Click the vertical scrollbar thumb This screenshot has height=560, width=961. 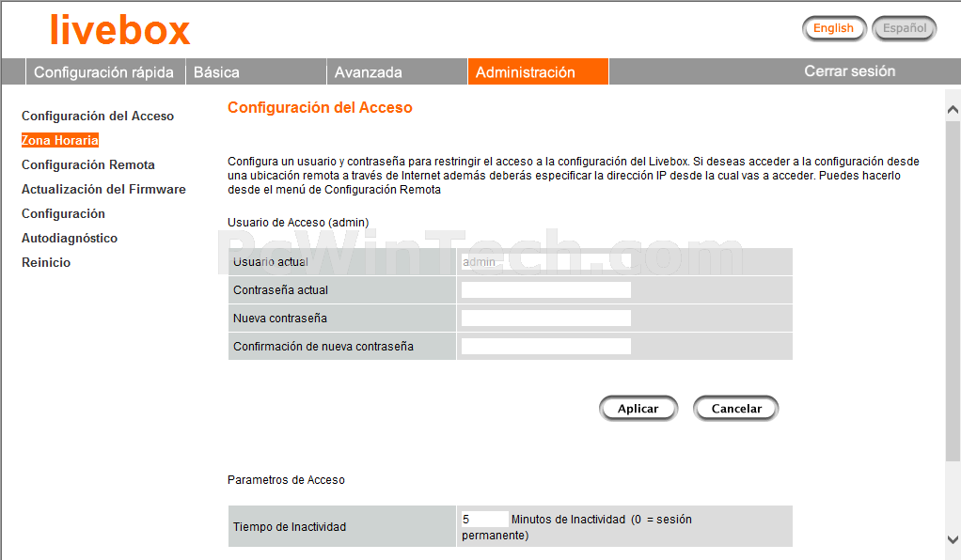click(953, 291)
